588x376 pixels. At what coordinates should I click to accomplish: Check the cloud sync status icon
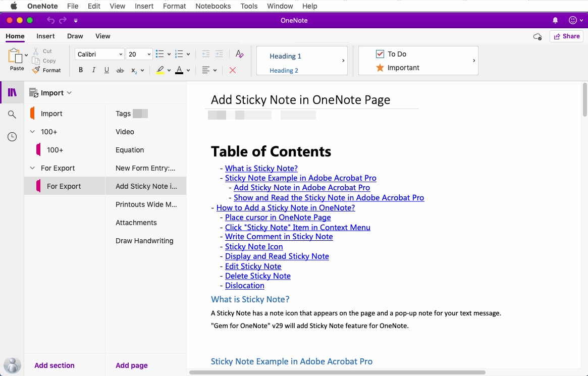[x=538, y=36]
